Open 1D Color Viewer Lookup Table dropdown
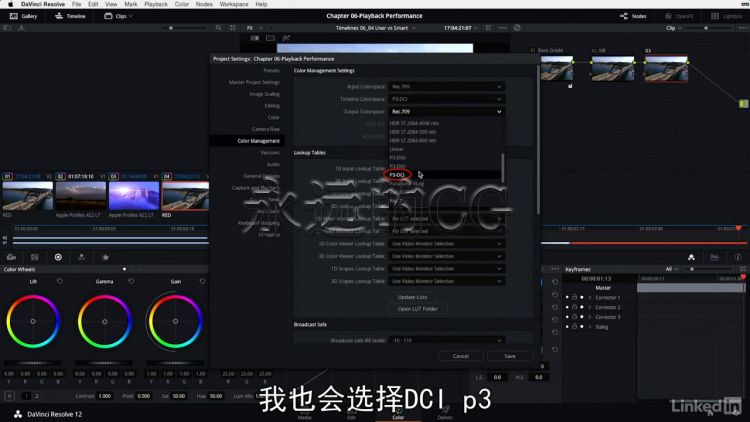 (446, 244)
